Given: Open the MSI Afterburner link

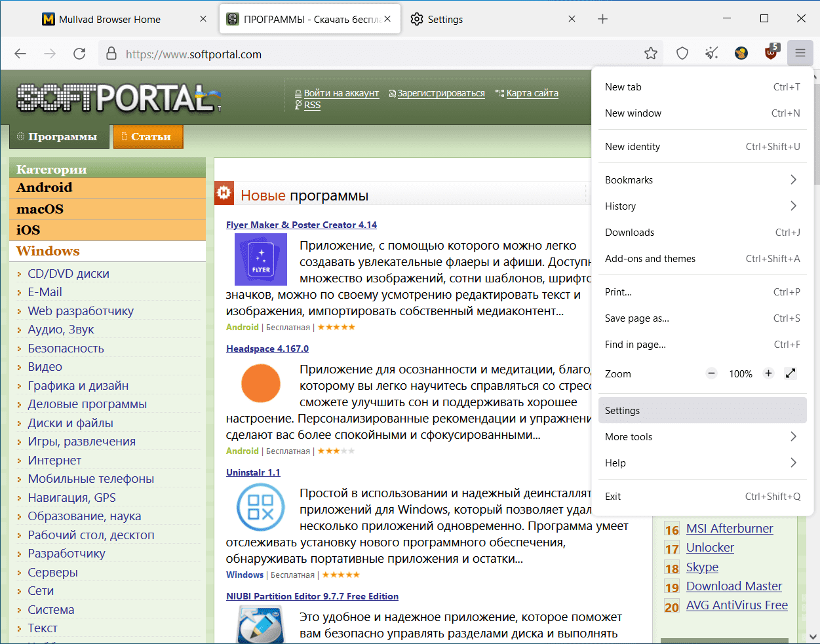Looking at the screenshot, I should click(x=730, y=529).
